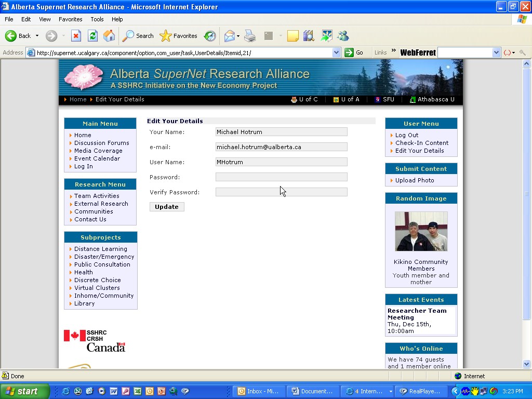Click the green Go arrow button
532x399 pixels.
click(x=349, y=52)
